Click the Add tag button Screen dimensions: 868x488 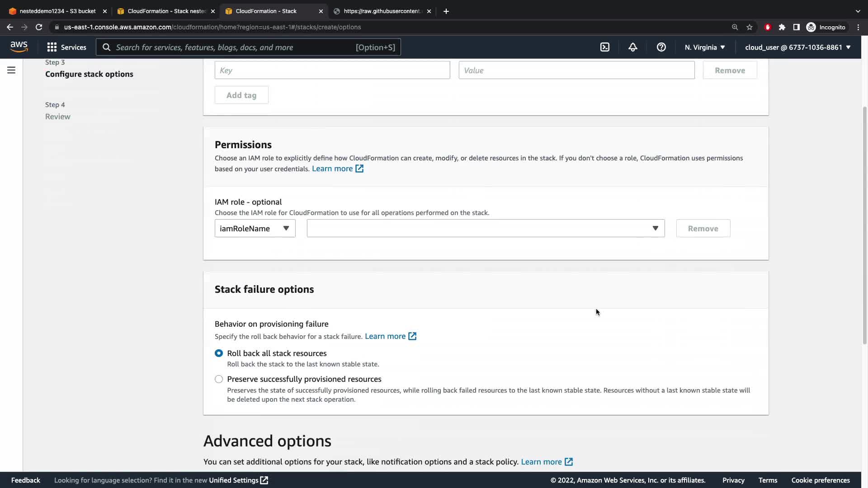tap(241, 95)
